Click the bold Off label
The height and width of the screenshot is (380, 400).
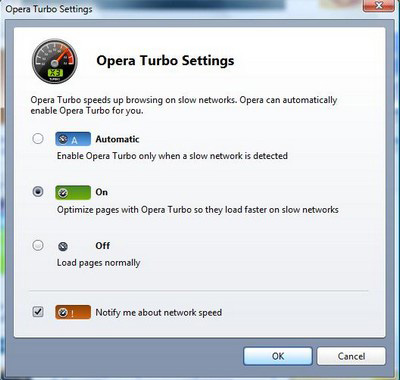coord(102,246)
